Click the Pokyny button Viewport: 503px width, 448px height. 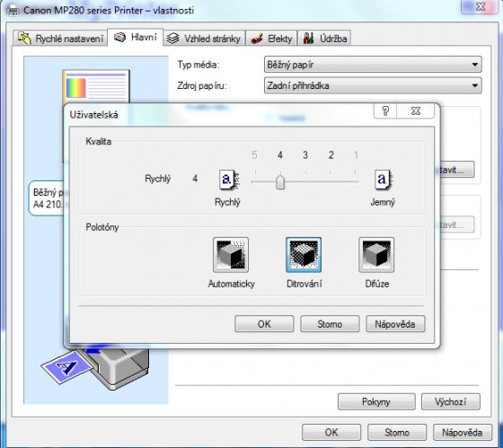pyautogui.click(x=376, y=401)
